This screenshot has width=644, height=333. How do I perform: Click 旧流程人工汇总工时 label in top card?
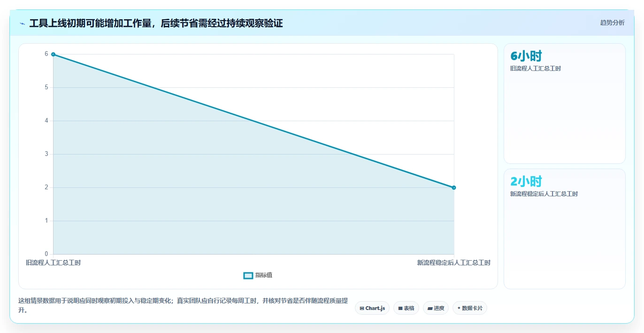[x=536, y=69]
